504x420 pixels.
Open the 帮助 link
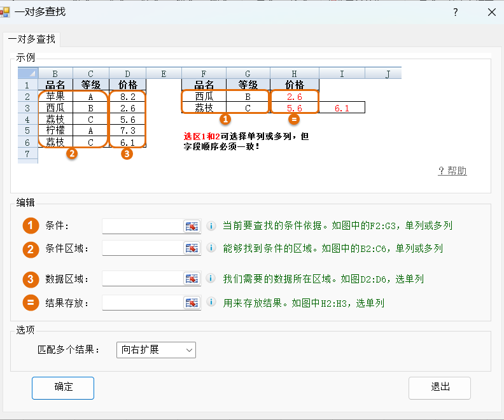(452, 171)
